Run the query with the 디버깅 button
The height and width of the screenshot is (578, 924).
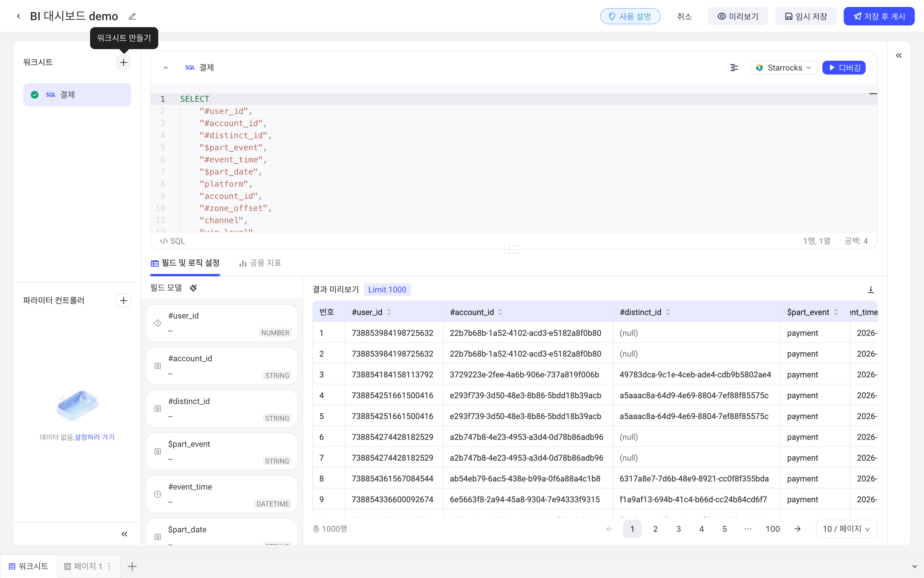coord(844,68)
